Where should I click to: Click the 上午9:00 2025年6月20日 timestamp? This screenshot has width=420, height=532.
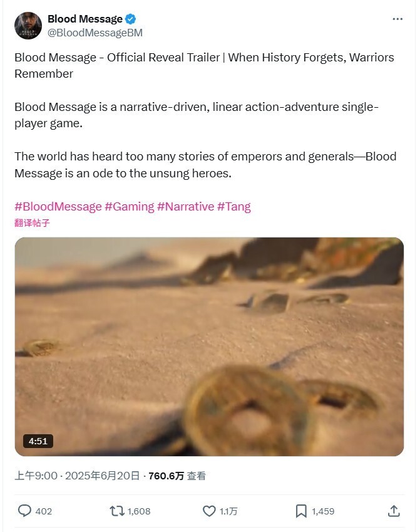pos(77,476)
